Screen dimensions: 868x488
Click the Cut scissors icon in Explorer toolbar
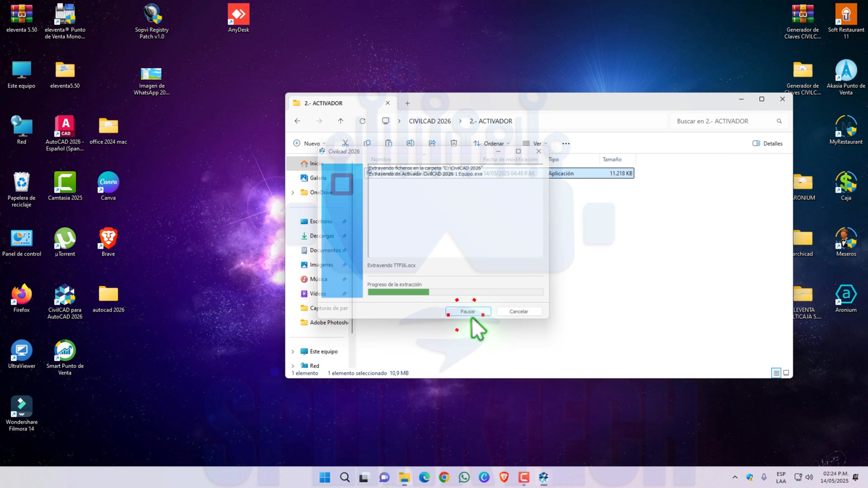click(345, 143)
